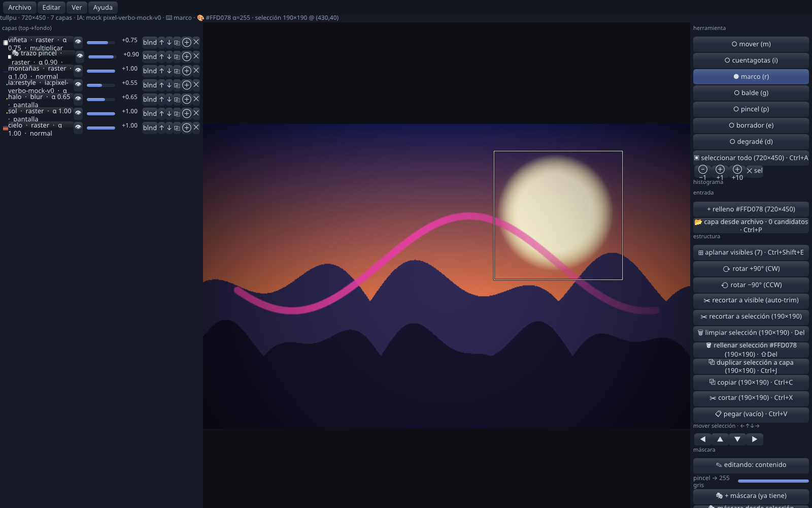812x508 pixels.
Task: Open the Ver menu
Action: coord(77,8)
